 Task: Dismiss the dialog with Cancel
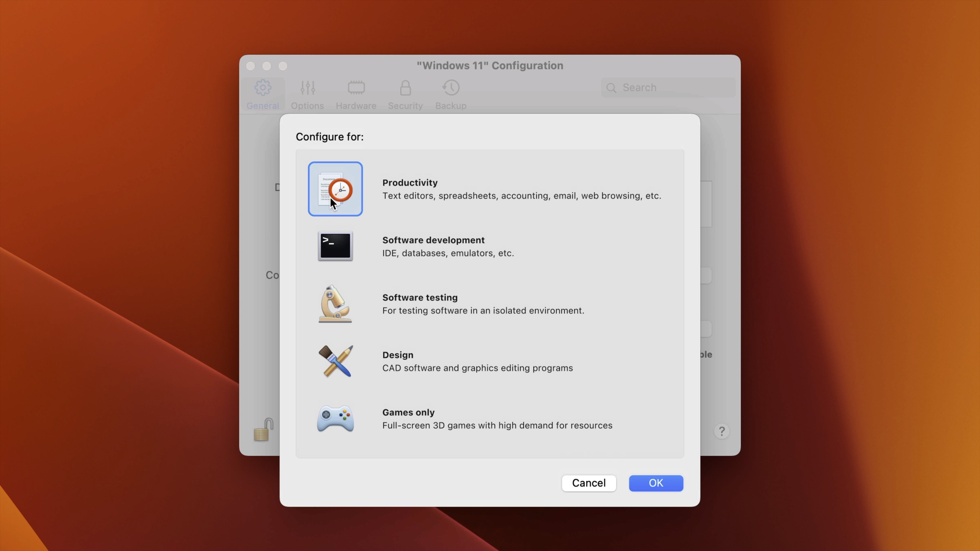[589, 483]
